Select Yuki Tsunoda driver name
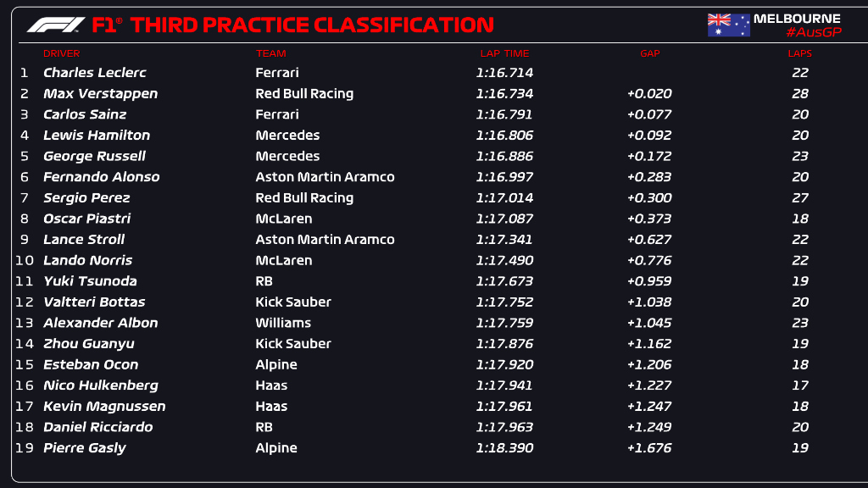Viewport: 868px width, 488px height. 90,281
